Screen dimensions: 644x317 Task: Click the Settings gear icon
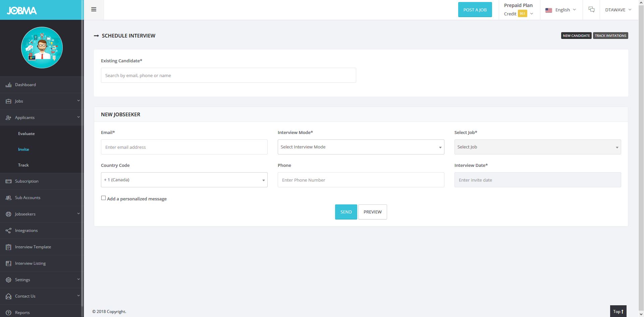(x=8, y=280)
